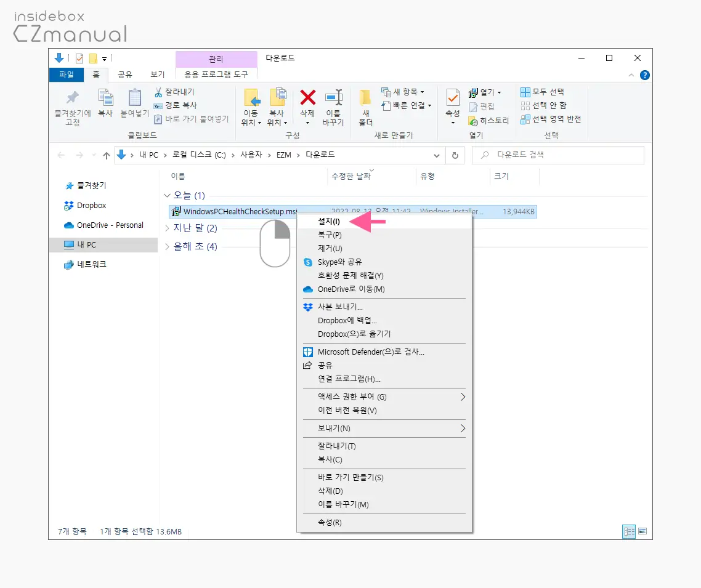
Task: Open the Copy to location button
Action: click(x=277, y=107)
